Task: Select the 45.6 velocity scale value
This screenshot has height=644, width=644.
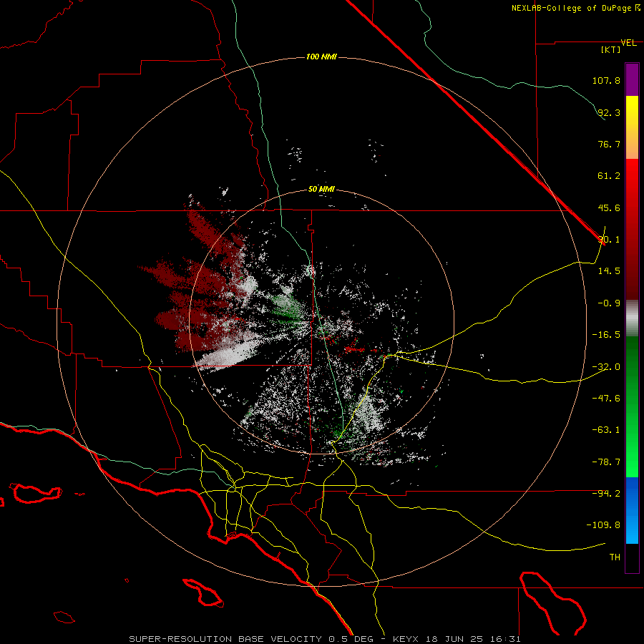Action: coord(609,208)
